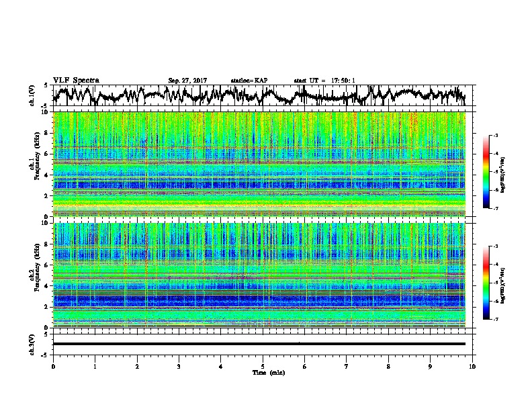
Task: Click the "-3" label on ch.2 colorbar
Action: (x=496, y=246)
